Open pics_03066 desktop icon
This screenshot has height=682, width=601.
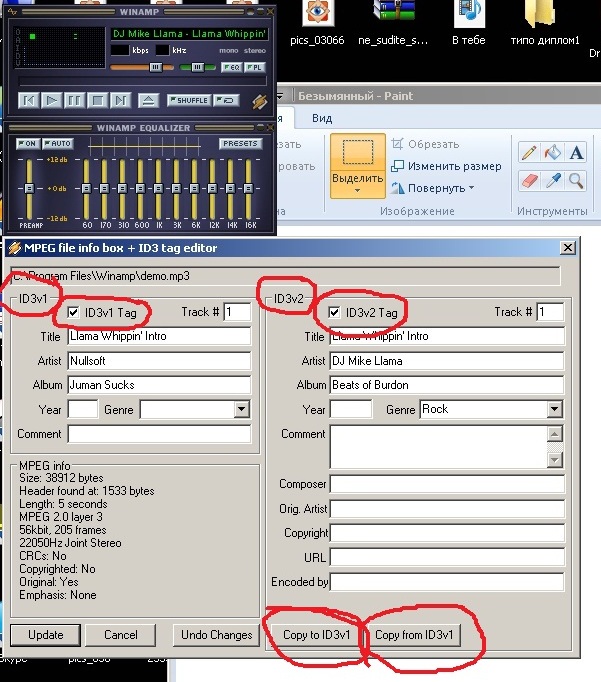point(317,23)
